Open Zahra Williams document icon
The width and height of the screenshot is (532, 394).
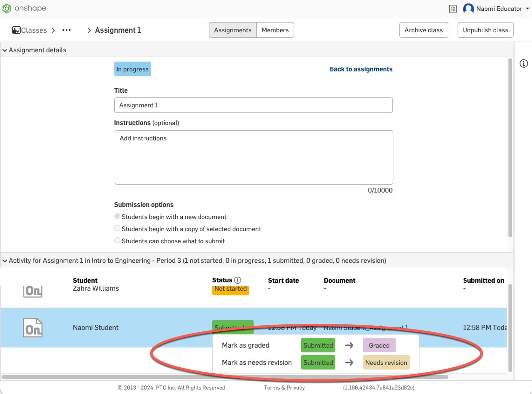33,291
